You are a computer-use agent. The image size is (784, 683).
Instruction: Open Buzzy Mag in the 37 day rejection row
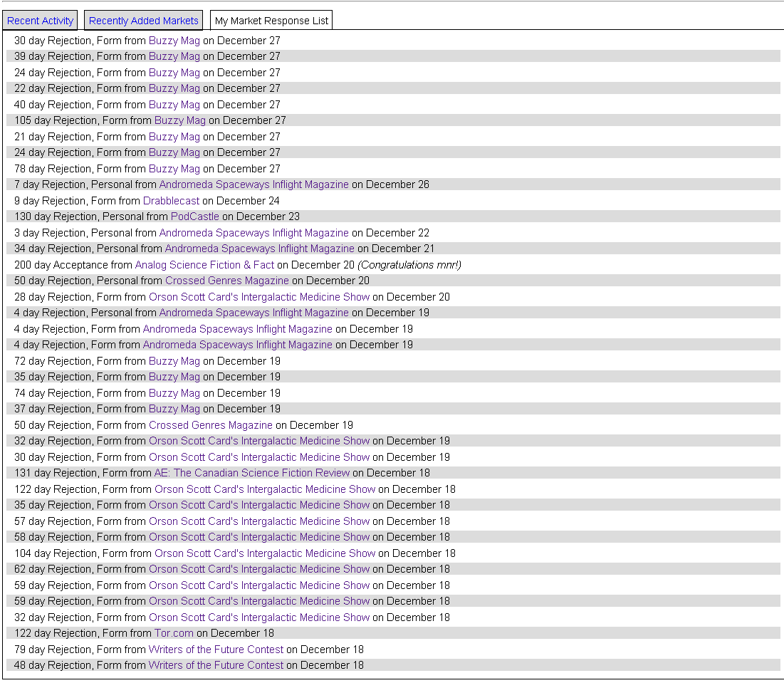[x=174, y=409]
